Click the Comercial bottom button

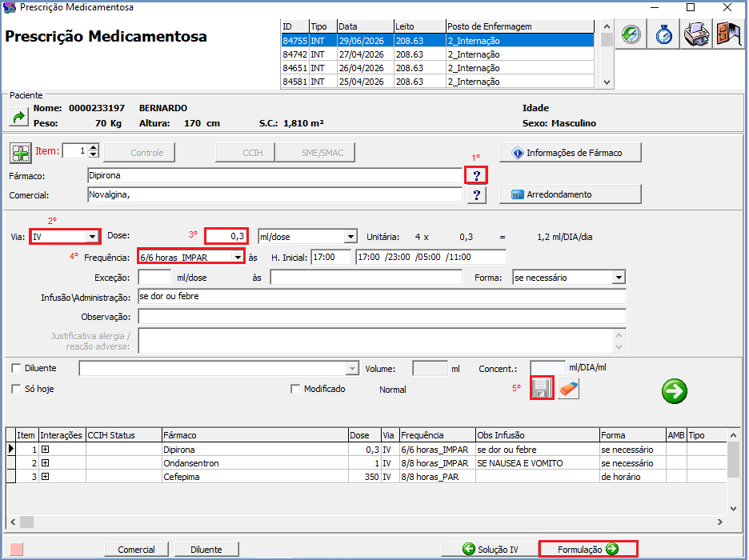coord(136,550)
